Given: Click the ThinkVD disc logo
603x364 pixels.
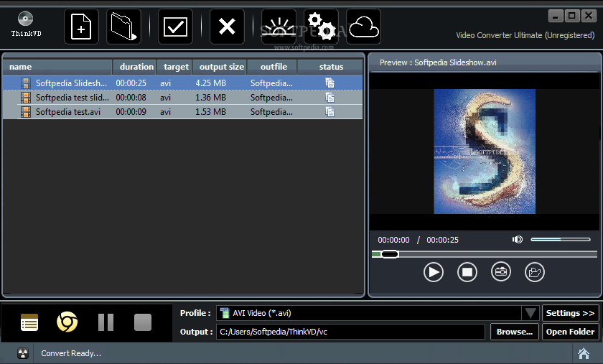Looking at the screenshot, I should pyautogui.click(x=25, y=19).
